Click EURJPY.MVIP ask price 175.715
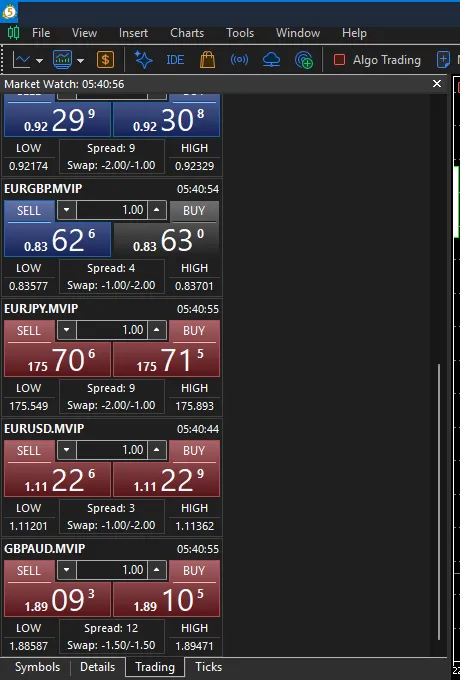Screen dimensions: 460x680 coord(166,360)
